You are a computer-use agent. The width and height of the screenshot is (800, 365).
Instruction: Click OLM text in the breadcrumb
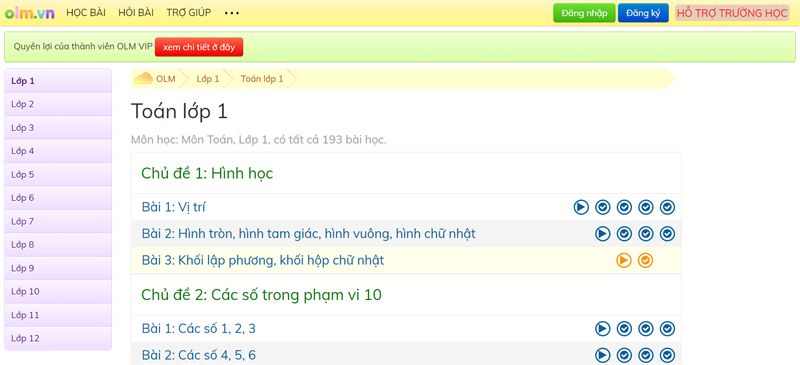pyautogui.click(x=165, y=79)
